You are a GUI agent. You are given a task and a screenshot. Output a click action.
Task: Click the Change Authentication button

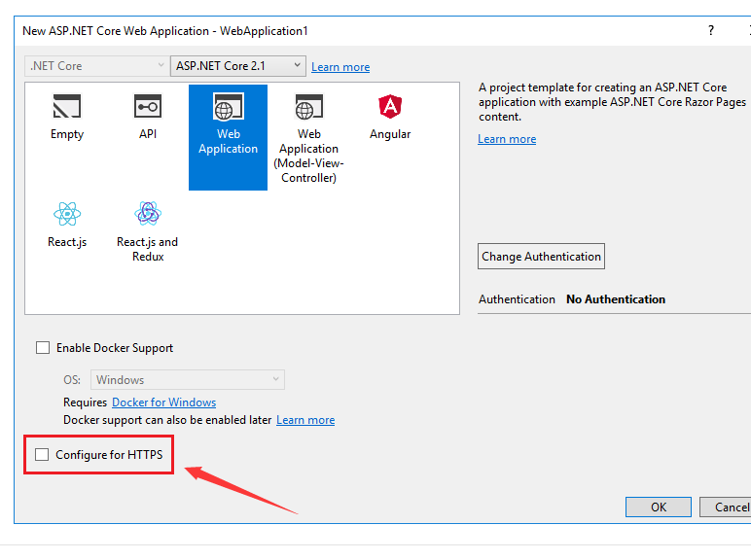[x=541, y=257]
